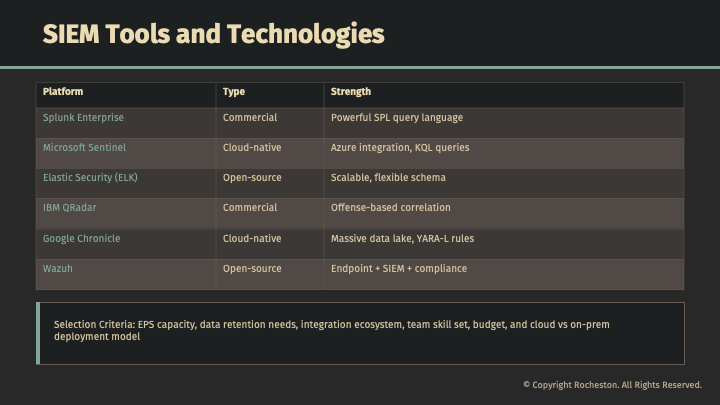Select 'Endpoint + SIEM + compliance' cell
720x405 pixels.
pos(399,269)
